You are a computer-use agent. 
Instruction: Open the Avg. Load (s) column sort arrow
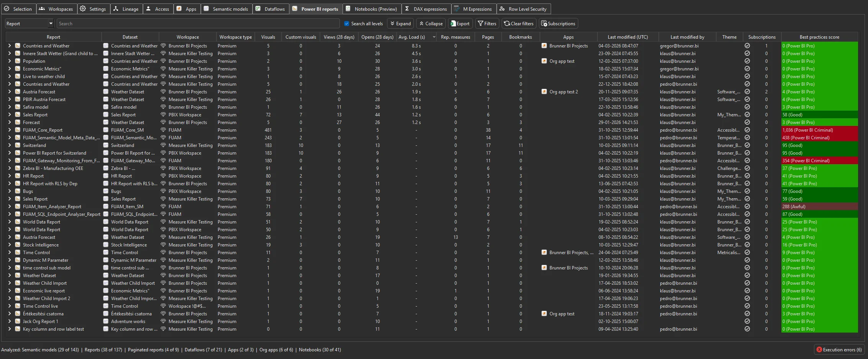coord(434,37)
